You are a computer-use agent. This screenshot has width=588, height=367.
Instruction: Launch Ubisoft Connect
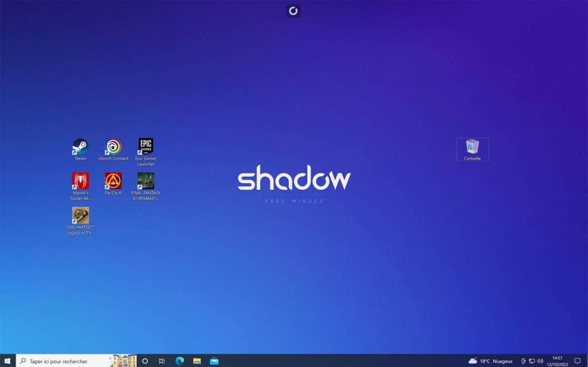tap(113, 146)
